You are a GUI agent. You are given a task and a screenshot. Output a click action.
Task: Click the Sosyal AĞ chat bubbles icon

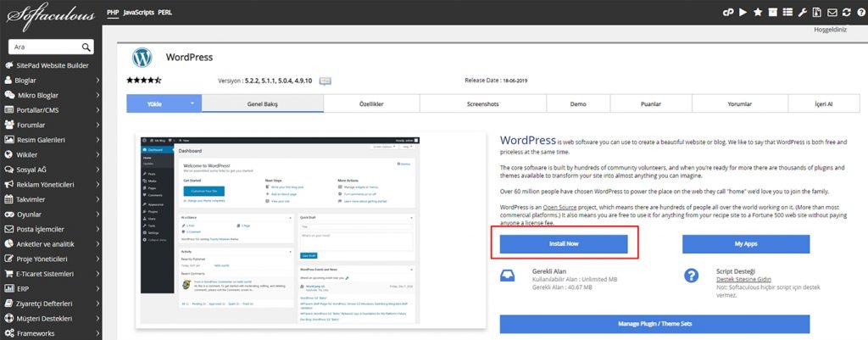tap(8, 170)
